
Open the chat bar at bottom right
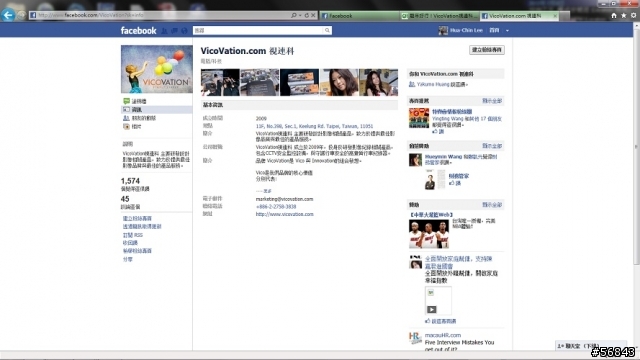[x=591, y=346]
